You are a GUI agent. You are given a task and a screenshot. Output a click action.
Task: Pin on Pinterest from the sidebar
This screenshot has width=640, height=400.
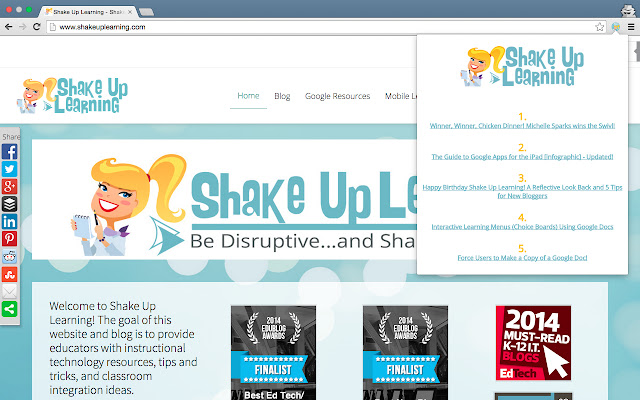click(x=9, y=238)
